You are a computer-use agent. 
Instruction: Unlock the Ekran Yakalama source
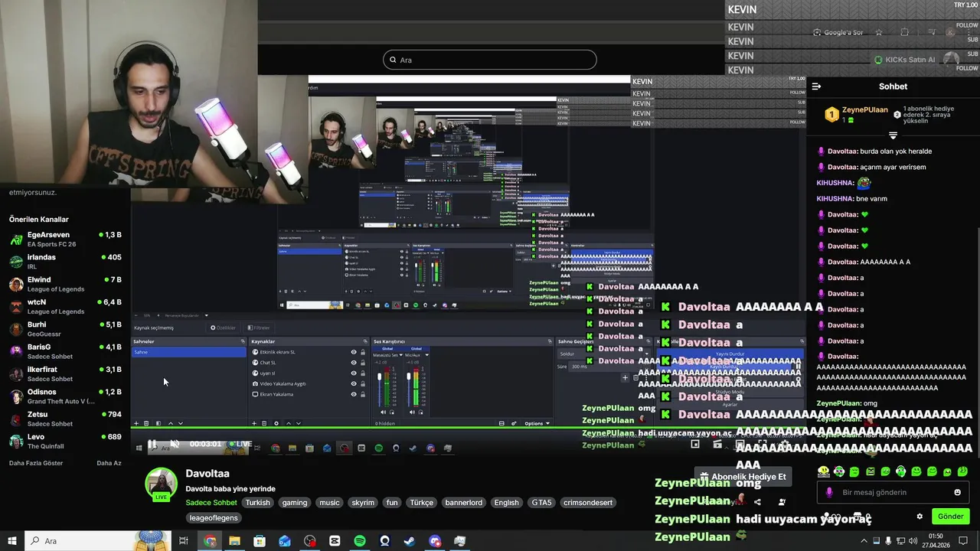pyautogui.click(x=363, y=394)
